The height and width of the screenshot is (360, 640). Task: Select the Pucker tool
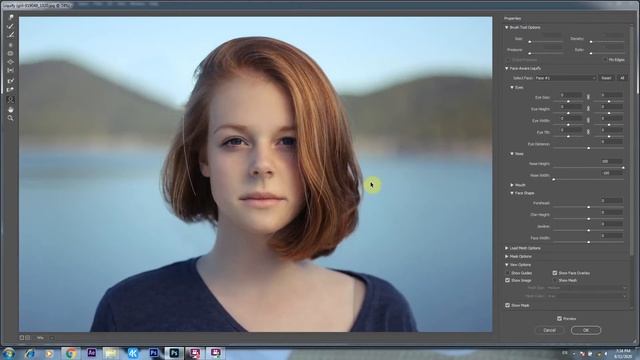click(x=11, y=53)
